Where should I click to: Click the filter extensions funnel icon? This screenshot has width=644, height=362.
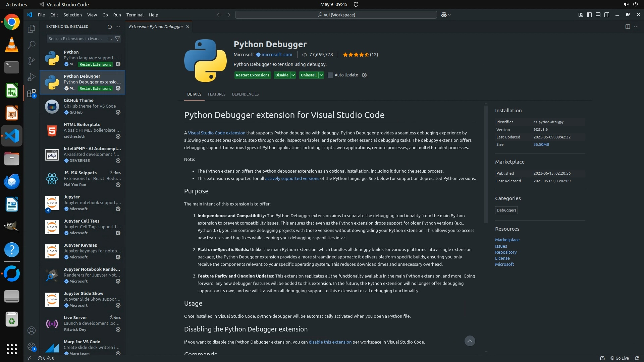click(117, 39)
